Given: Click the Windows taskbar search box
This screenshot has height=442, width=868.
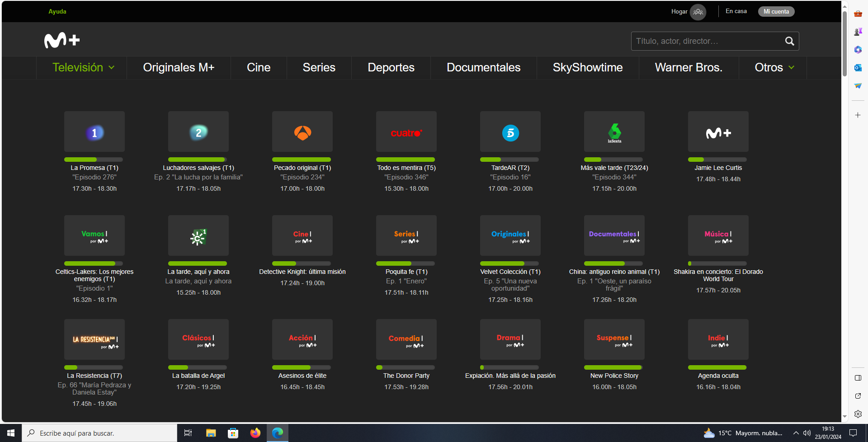Looking at the screenshot, I should pyautogui.click(x=99, y=433).
